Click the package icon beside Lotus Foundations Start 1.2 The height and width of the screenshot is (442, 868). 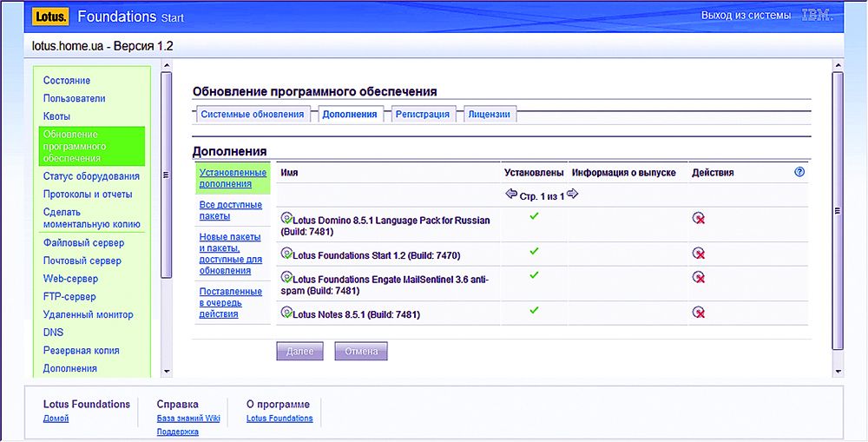click(x=286, y=253)
